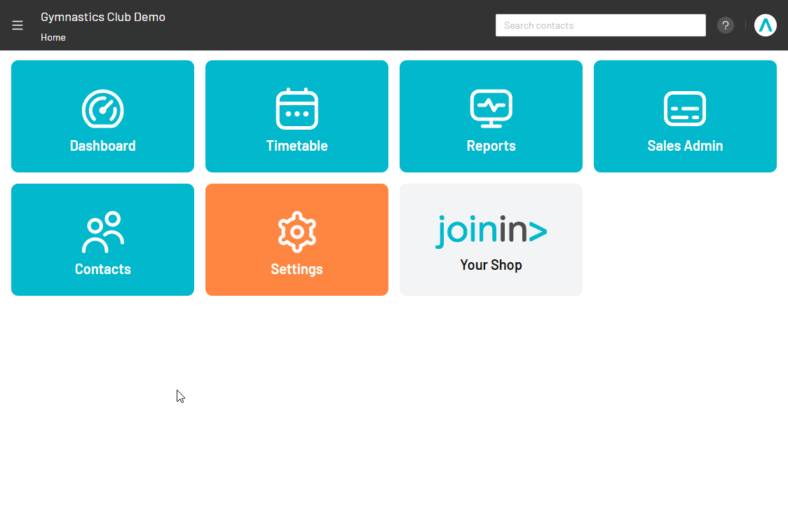Screen dimensions: 788x532
Task: Click the help question mark icon
Action: click(725, 25)
